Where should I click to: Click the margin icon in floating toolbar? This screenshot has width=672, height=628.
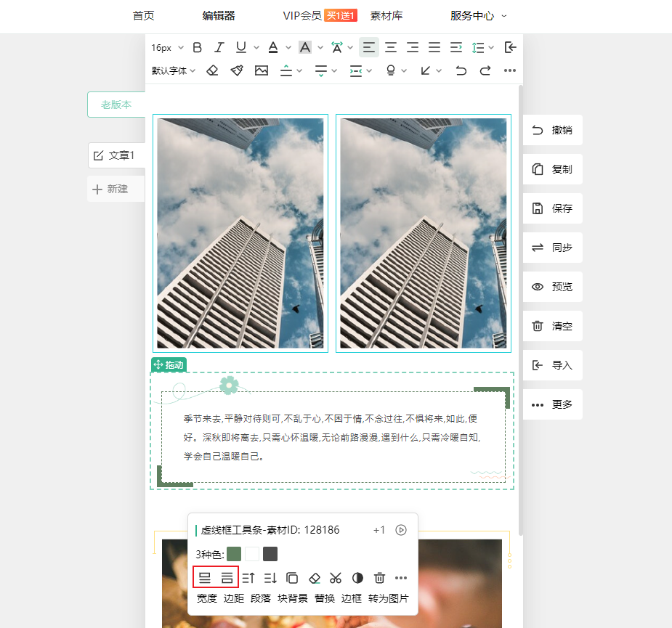tap(227, 578)
